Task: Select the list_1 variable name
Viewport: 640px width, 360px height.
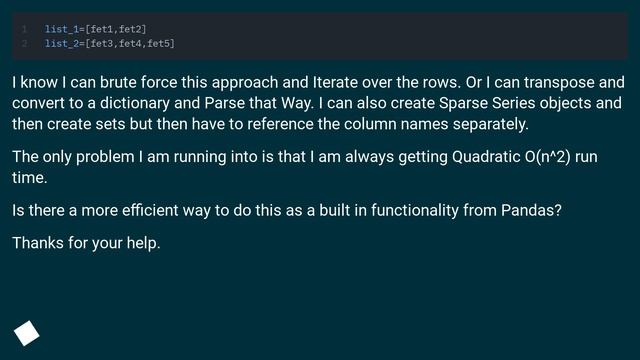Action: coord(62,29)
